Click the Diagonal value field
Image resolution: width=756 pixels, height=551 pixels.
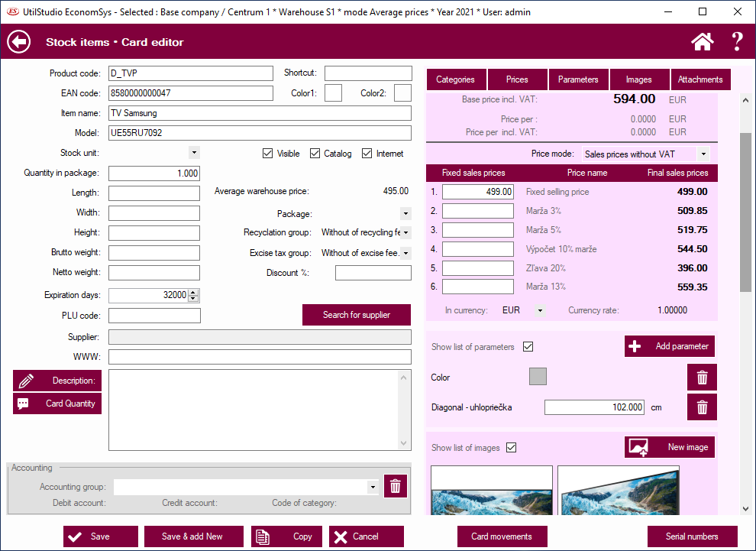point(594,407)
